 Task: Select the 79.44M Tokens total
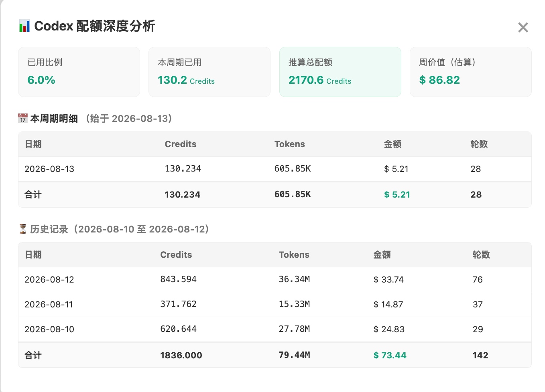click(295, 355)
